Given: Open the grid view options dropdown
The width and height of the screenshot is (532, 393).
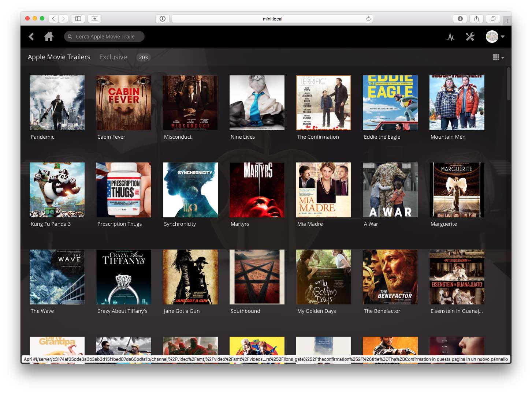Looking at the screenshot, I should tap(498, 57).
